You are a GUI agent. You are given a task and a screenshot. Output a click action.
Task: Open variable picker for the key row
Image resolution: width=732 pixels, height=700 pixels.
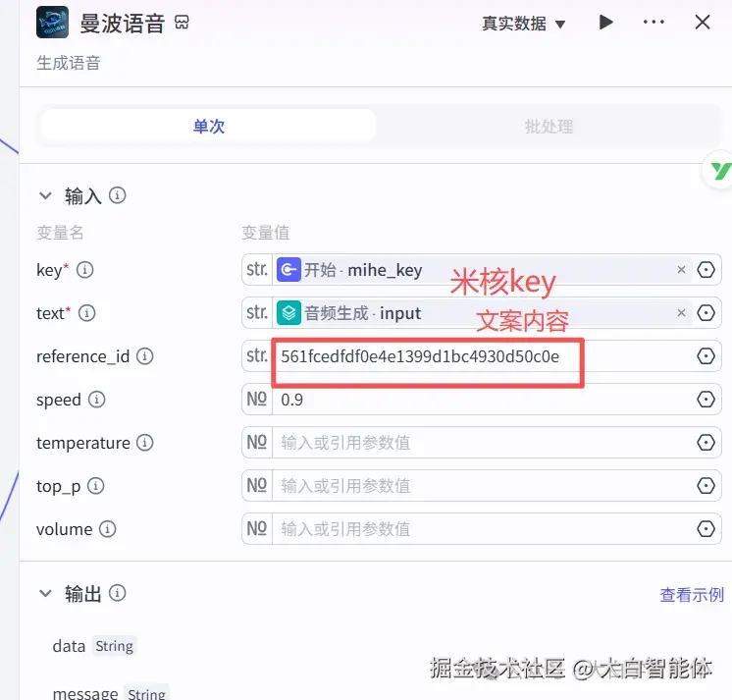(x=706, y=269)
